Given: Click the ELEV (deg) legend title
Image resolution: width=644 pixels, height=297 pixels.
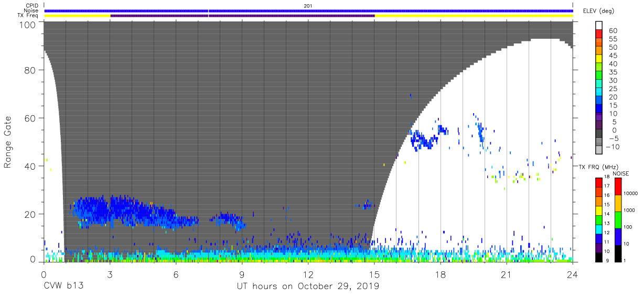Looking at the screenshot, I should (599, 10).
